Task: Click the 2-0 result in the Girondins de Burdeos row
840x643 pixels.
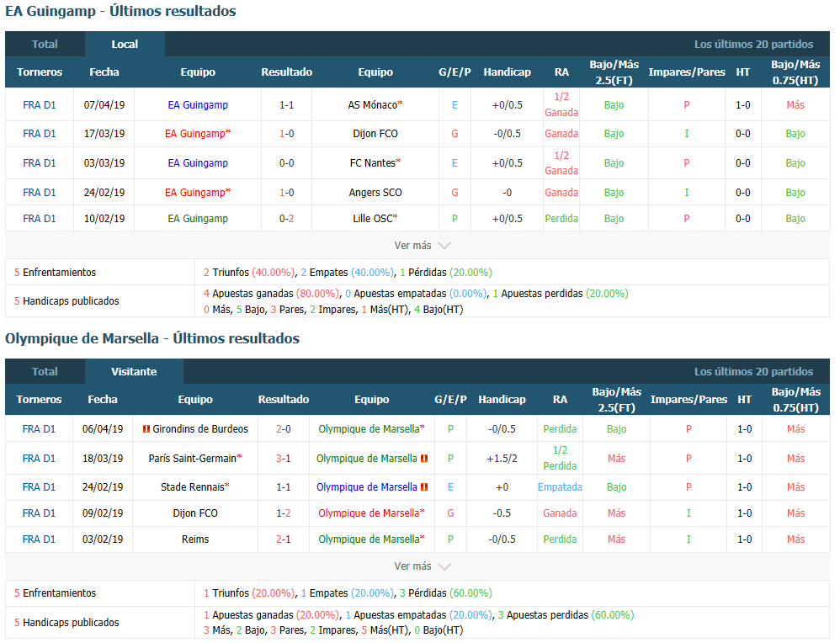Action: coord(284,429)
